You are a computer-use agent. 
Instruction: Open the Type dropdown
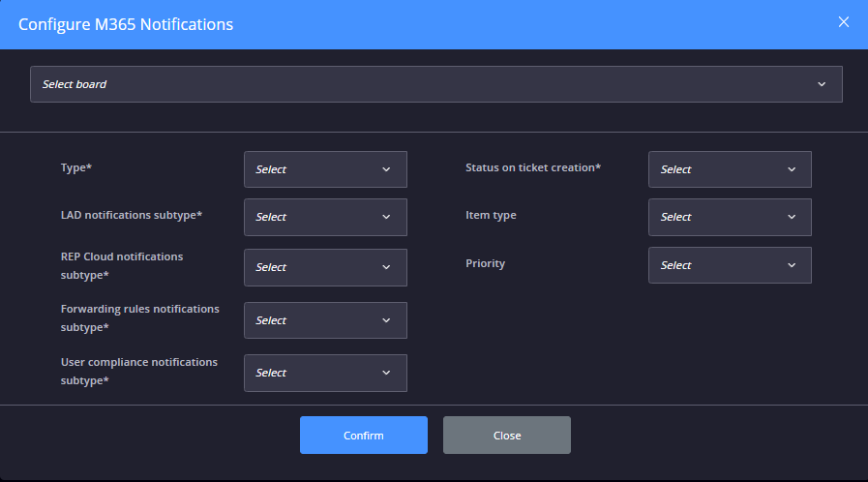click(x=325, y=169)
